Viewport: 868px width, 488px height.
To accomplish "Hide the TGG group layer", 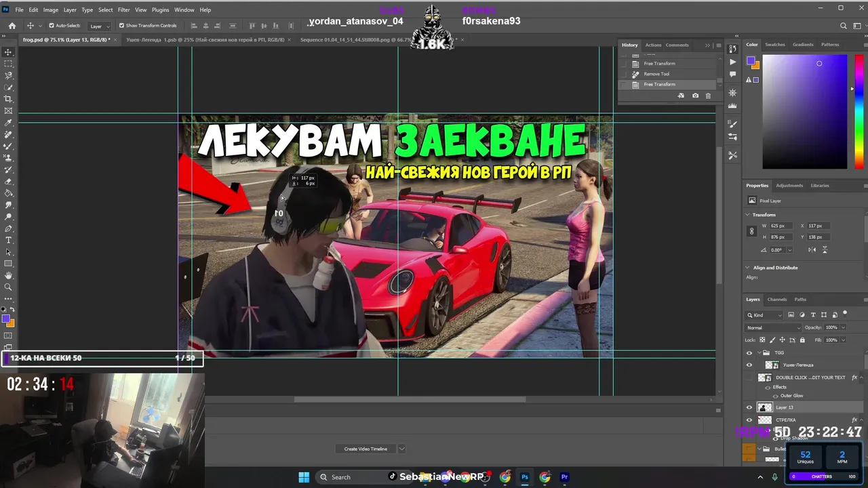I will [x=749, y=352].
